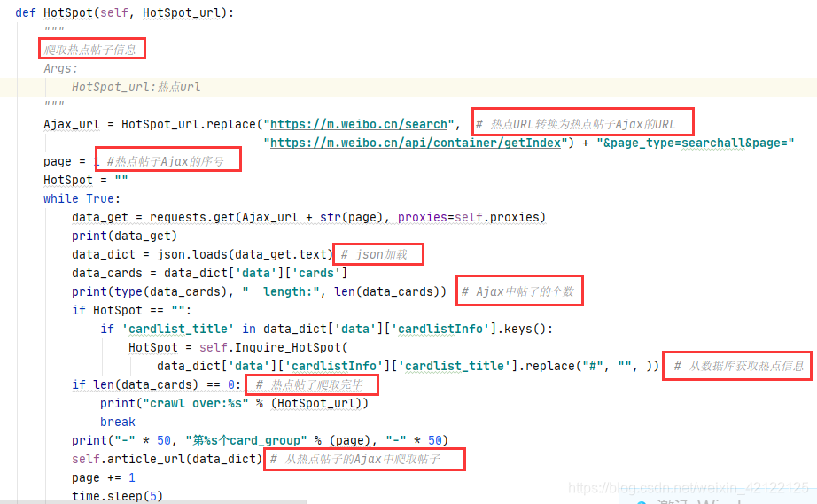Click the docstring text 爬取热点帖子信息
This screenshot has width=817, height=504.
point(89,50)
